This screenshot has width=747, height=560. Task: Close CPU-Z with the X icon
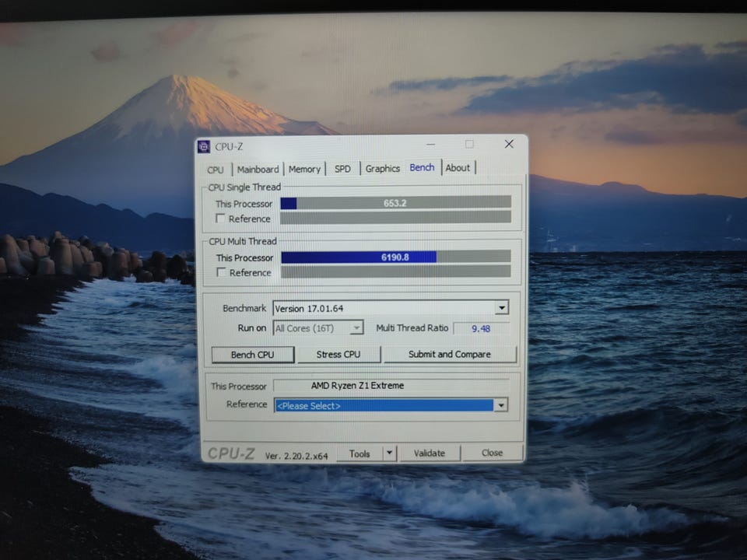[509, 144]
